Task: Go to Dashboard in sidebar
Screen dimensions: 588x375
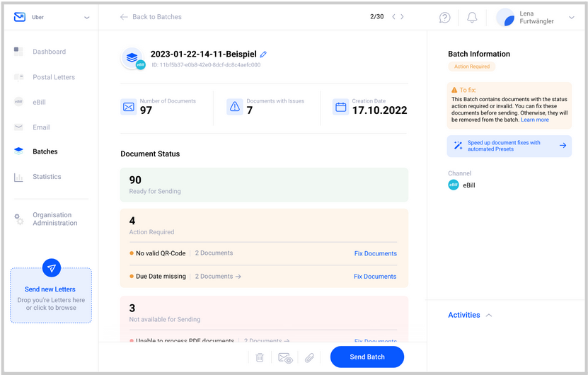Action: point(49,52)
